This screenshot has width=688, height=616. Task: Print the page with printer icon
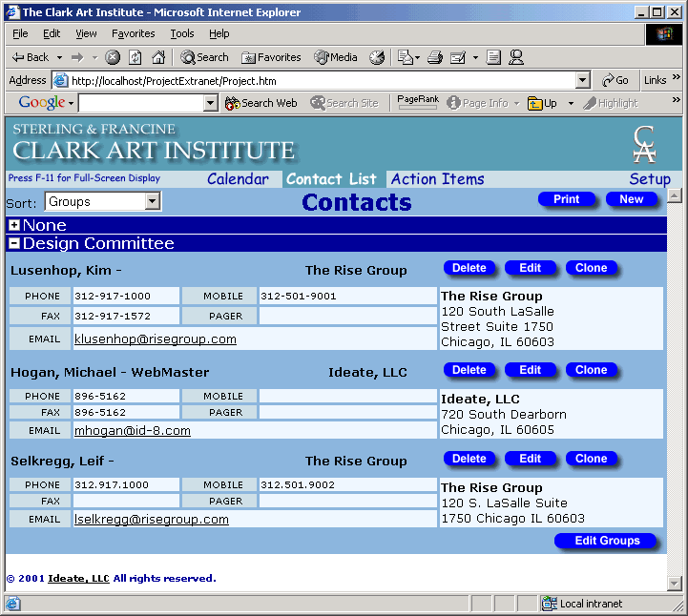click(x=435, y=57)
